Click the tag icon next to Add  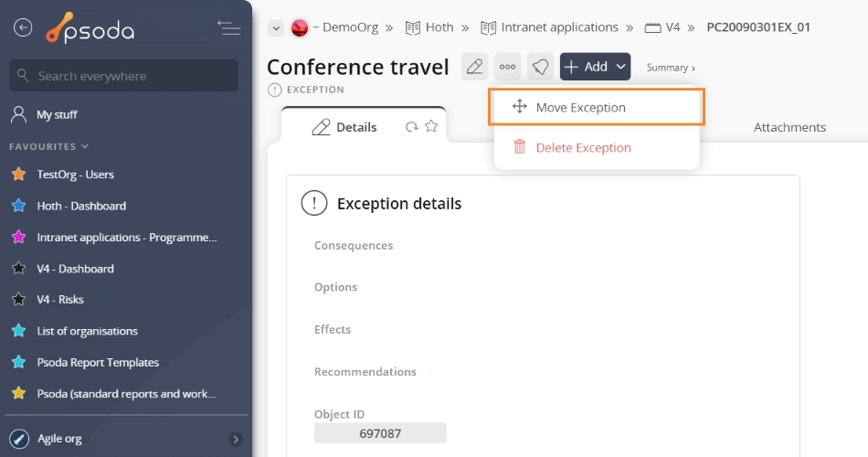click(x=540, y=67)
